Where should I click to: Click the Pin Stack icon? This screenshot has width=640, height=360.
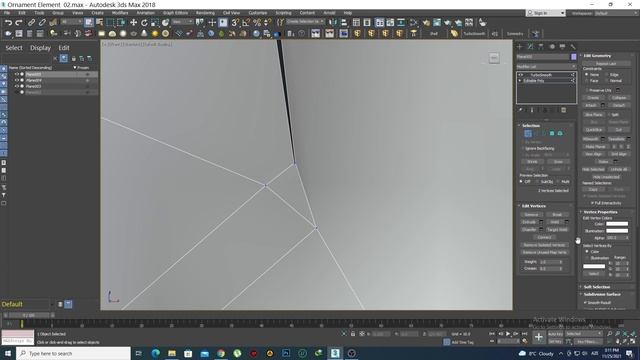(520, 110)
